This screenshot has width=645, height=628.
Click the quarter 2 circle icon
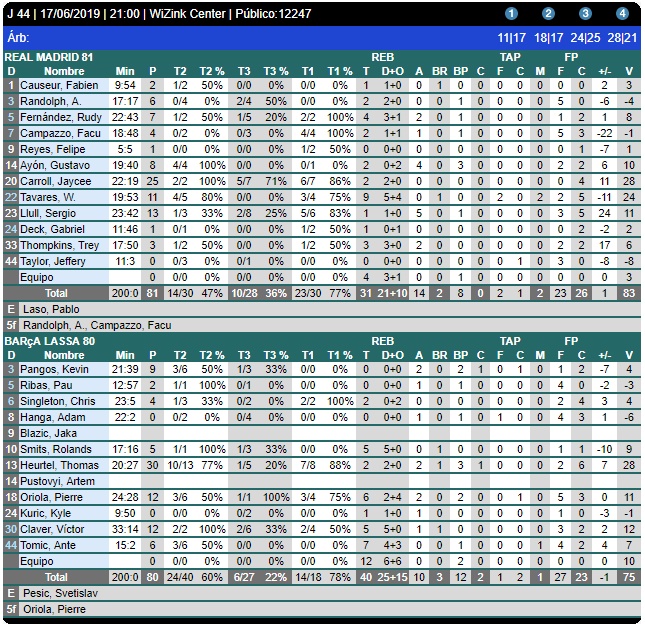[548, 14]
